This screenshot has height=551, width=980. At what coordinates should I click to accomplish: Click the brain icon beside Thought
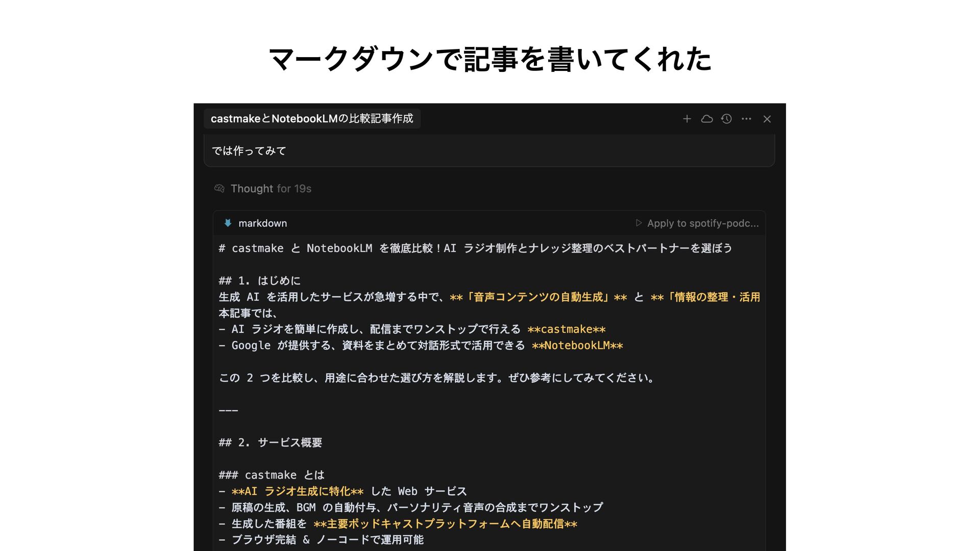coord(219,189)
